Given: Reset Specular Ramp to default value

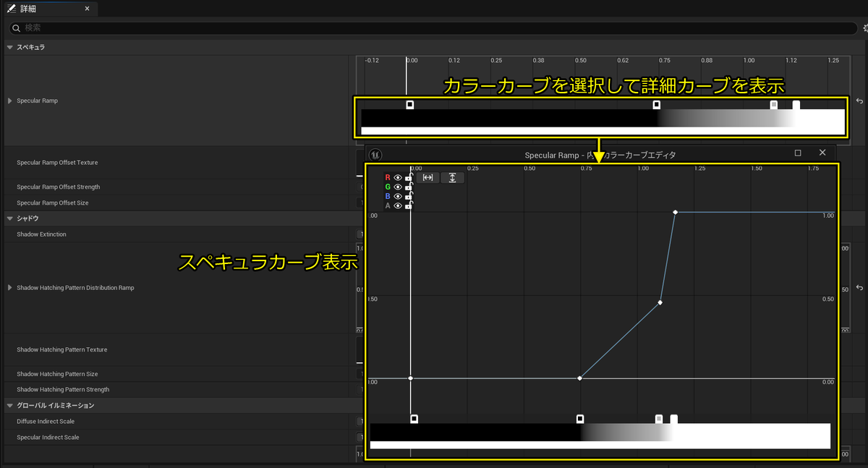Looking at the screenshot, I should coord(859,101).
